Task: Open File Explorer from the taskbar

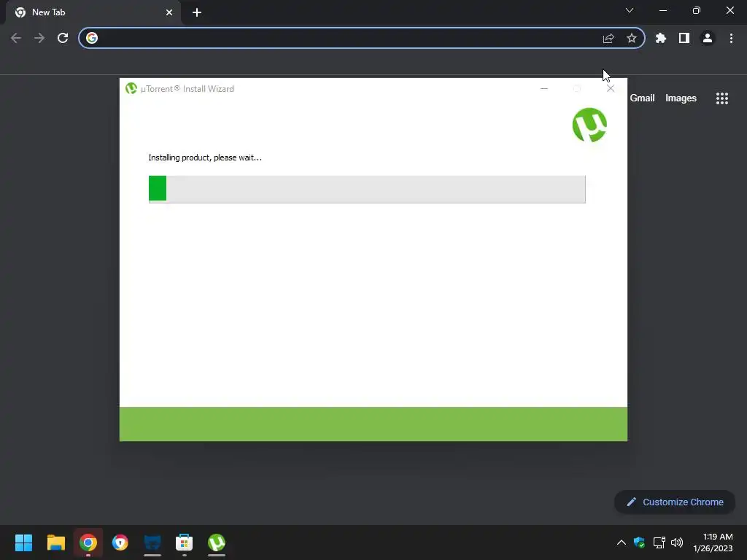Action: pos(56,542)
